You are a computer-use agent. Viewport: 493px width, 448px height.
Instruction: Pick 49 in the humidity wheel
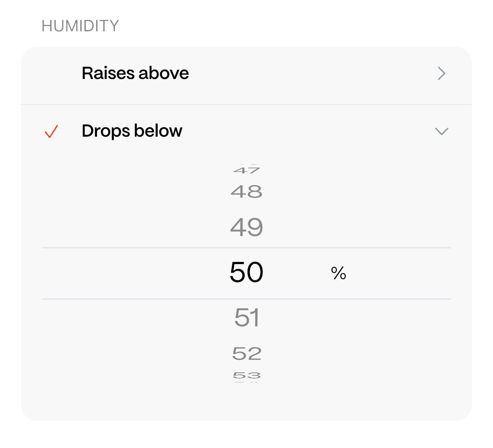click(x=247, y=227)
